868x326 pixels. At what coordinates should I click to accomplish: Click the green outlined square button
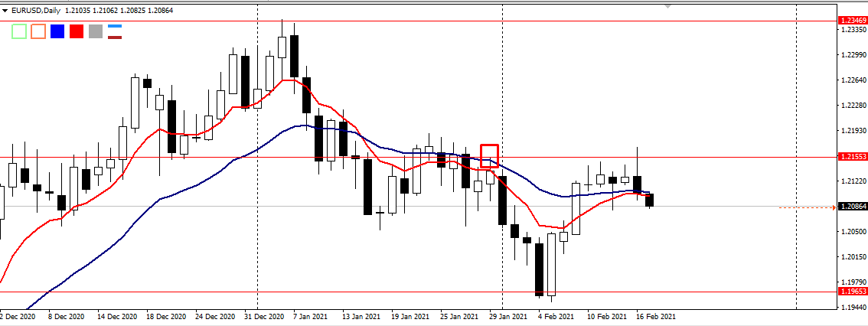click(x=19, y=31)
